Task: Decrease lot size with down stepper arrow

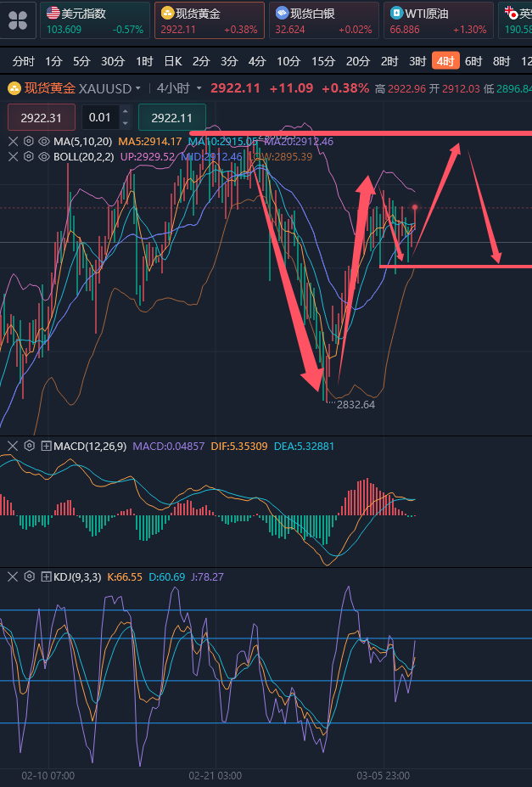Action: (x=126, y=123)
